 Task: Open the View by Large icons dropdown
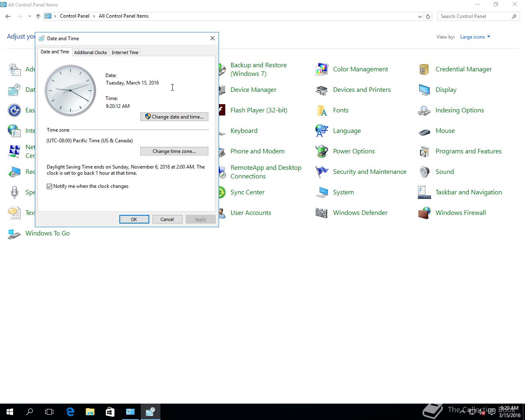click(x=475, y=37)
